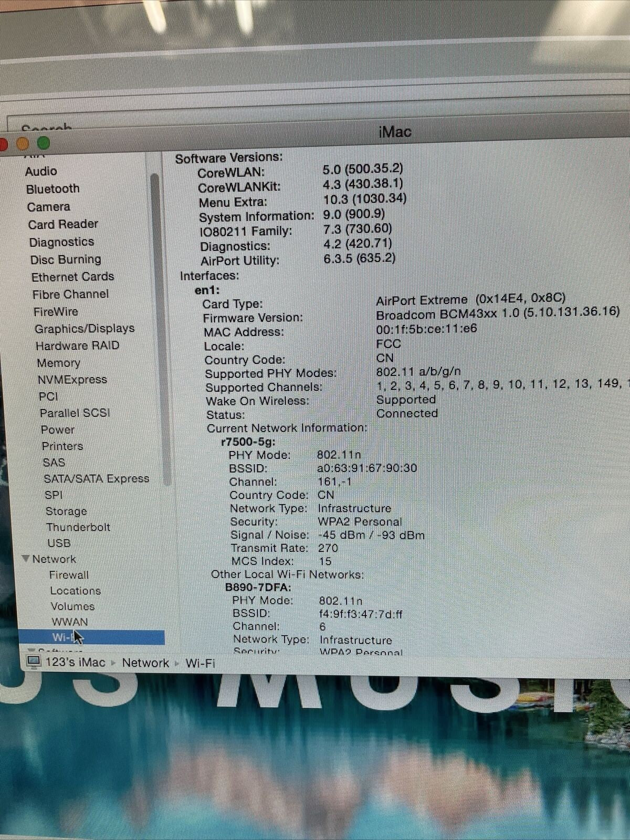Click the BSSID a0:63:91:67:90:30
630x840 pixels.
(x=366, y=468)
